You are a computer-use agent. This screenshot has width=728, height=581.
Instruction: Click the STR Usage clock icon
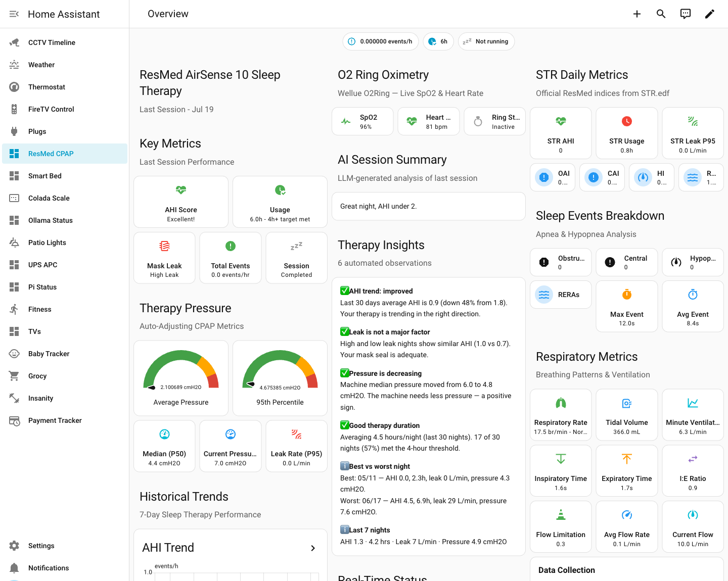(627, 121)
